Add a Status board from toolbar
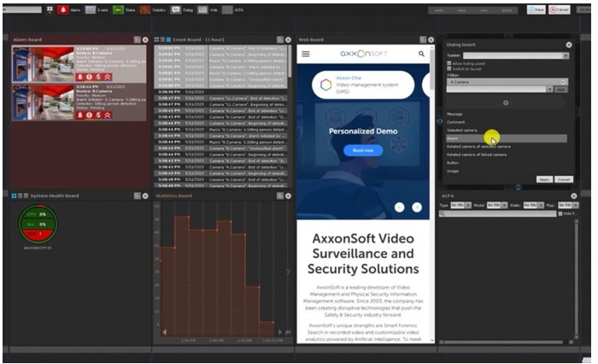This screenshot has height=364, width=598. pyautogui.click(x=124, y=10)
